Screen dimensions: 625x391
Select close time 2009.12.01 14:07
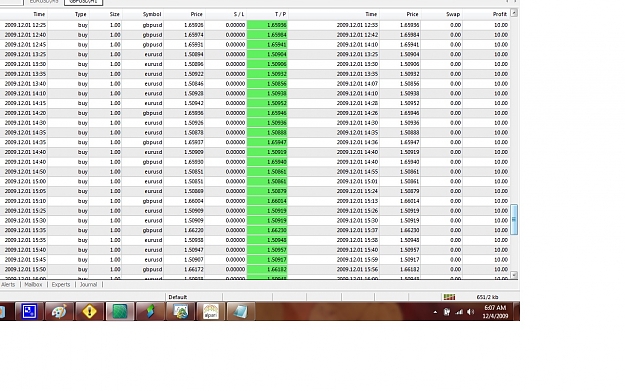[x=357, y=84]
